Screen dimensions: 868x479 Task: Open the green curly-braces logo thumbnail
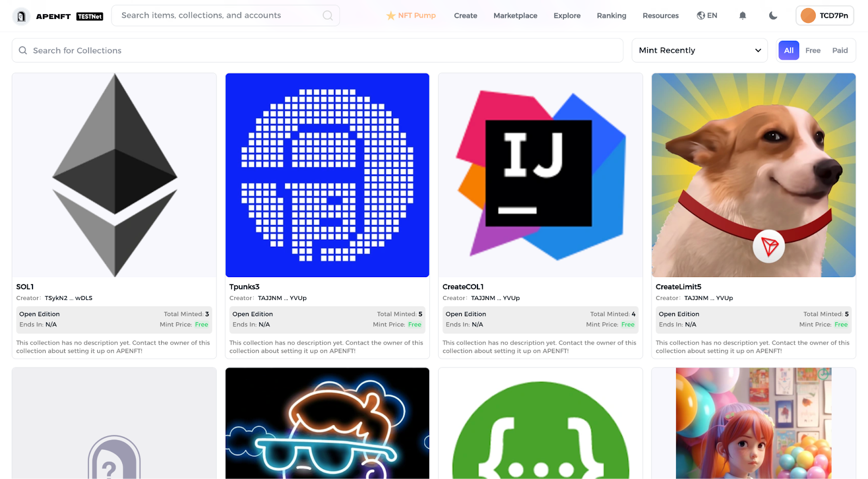pyautogui.click(x=540, y=423)
